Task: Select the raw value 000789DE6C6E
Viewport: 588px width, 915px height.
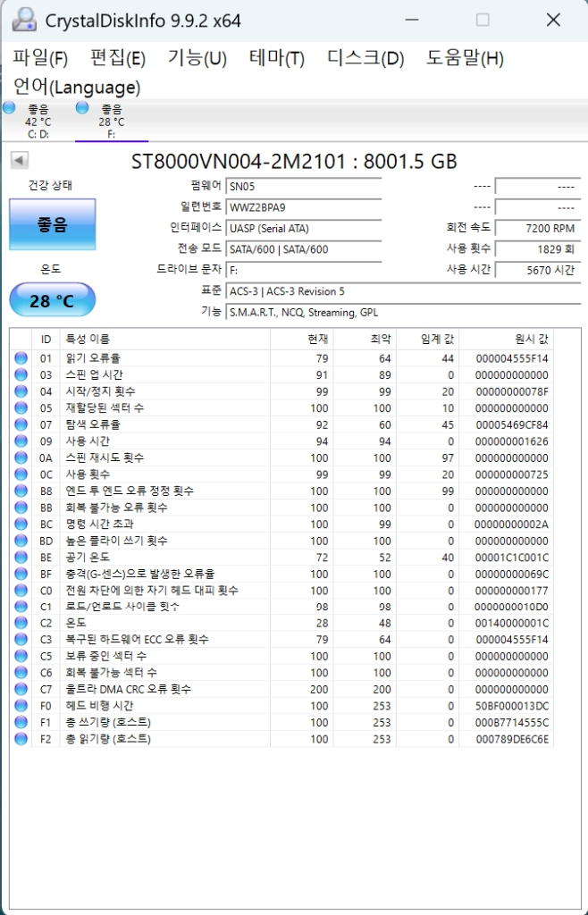Action: [512, 739]
